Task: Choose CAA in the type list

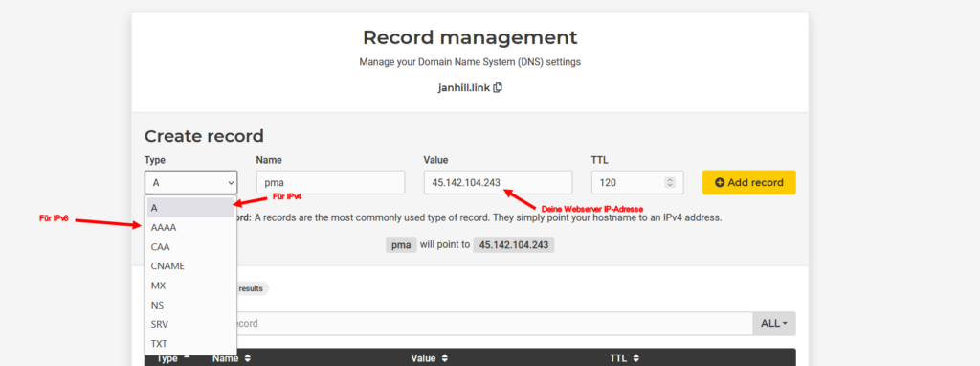Action: coord(190,246)
